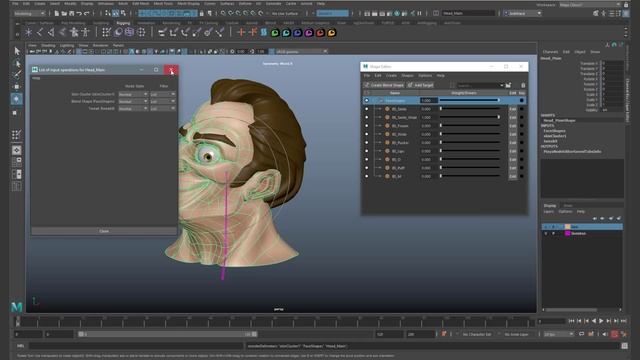Viewport: 640px width, 360px height.
Task: Click Edit button for BS_O row
Action: (x=512, y=160)
